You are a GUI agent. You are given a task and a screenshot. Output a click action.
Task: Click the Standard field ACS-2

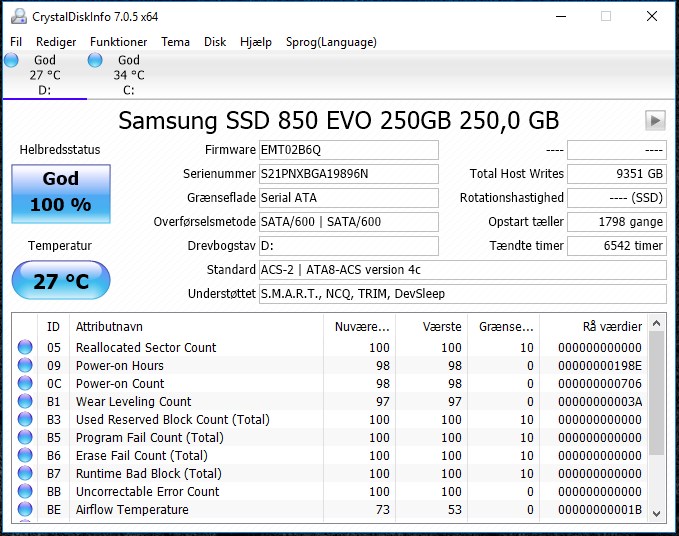pyautogui.click(x=462, y=270)
